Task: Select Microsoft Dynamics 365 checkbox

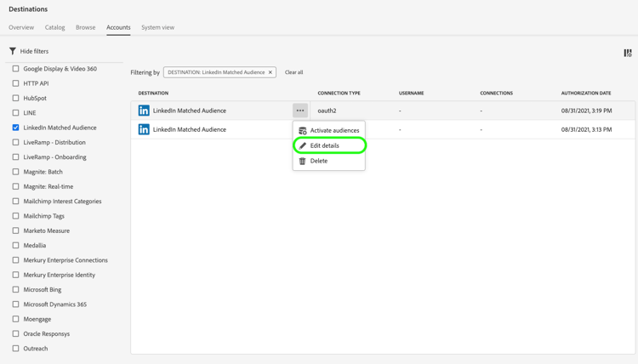Action: point(15,304)
